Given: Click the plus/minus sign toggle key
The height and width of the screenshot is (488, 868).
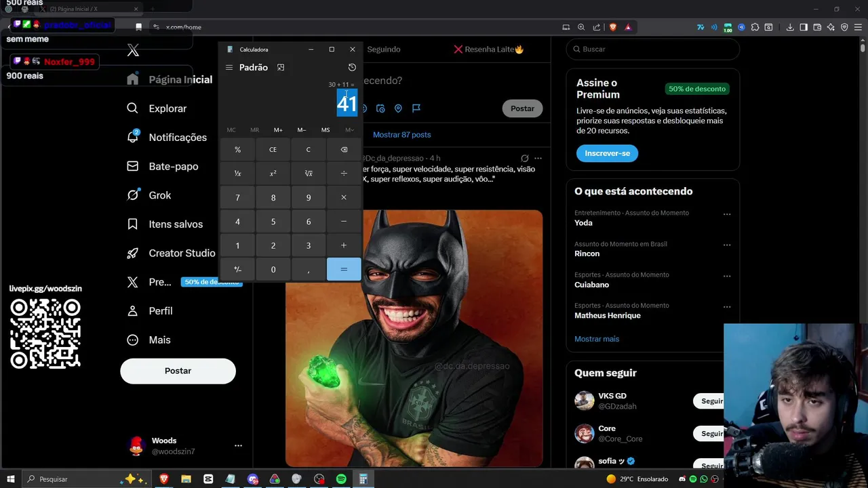Looking at the screenshot, I should [x=237, y=269].
